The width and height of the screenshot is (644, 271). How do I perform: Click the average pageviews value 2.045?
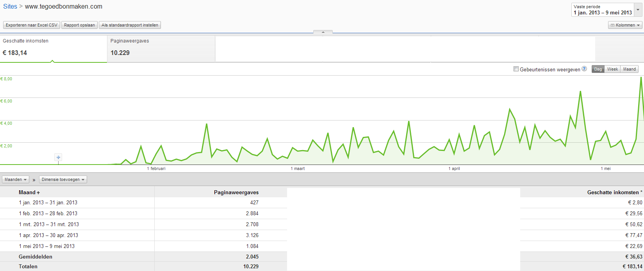(x=252, y=257)
